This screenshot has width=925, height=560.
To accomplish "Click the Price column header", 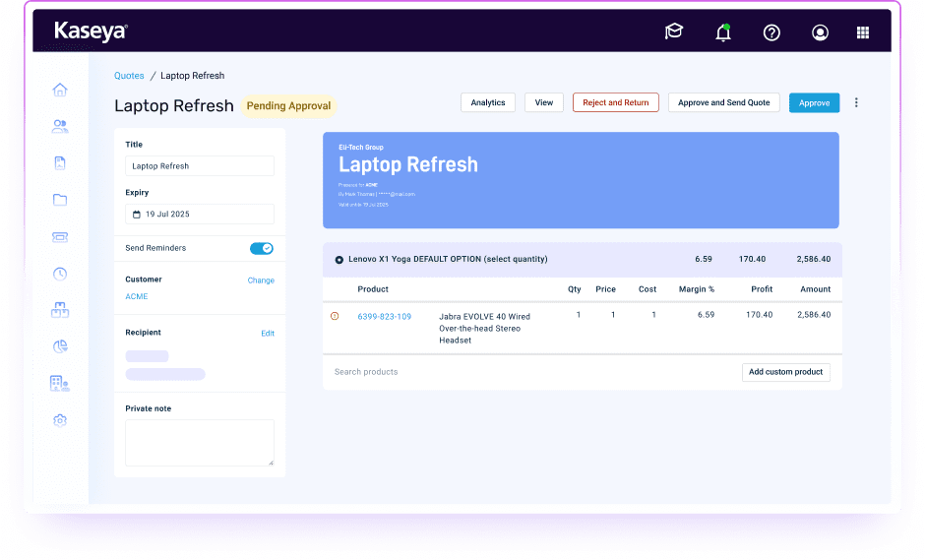I will [606, 289].
